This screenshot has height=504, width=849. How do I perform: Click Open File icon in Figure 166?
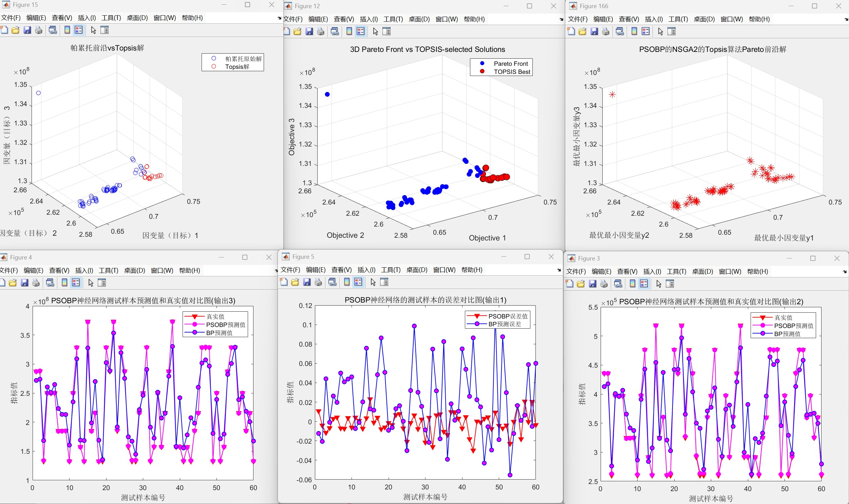582,32
